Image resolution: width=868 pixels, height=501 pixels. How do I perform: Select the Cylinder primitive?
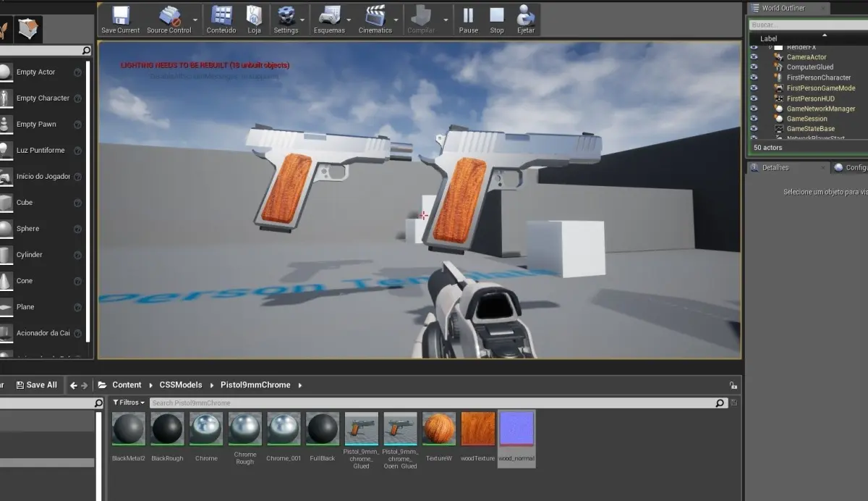click(29, 255)
